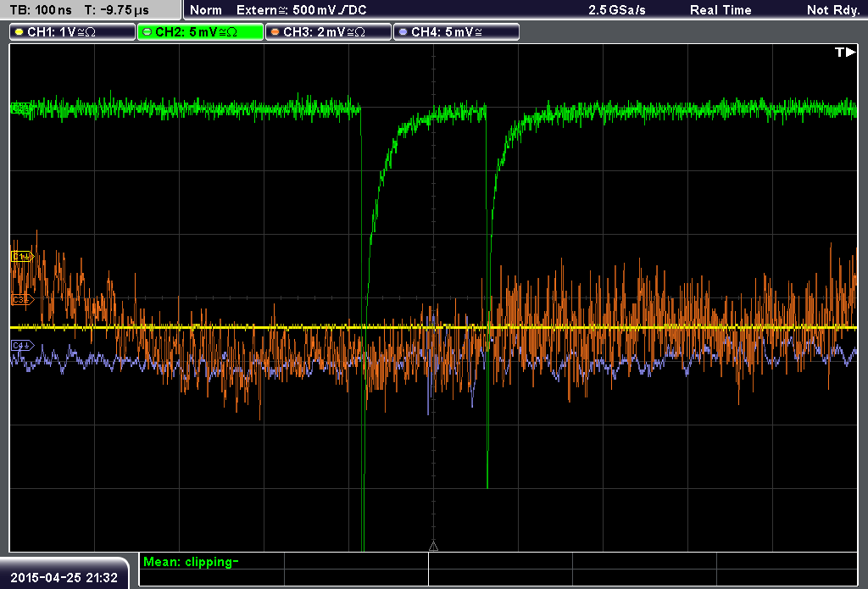Click the 2015-04-25 21:32 date readout

pos(64,578)
